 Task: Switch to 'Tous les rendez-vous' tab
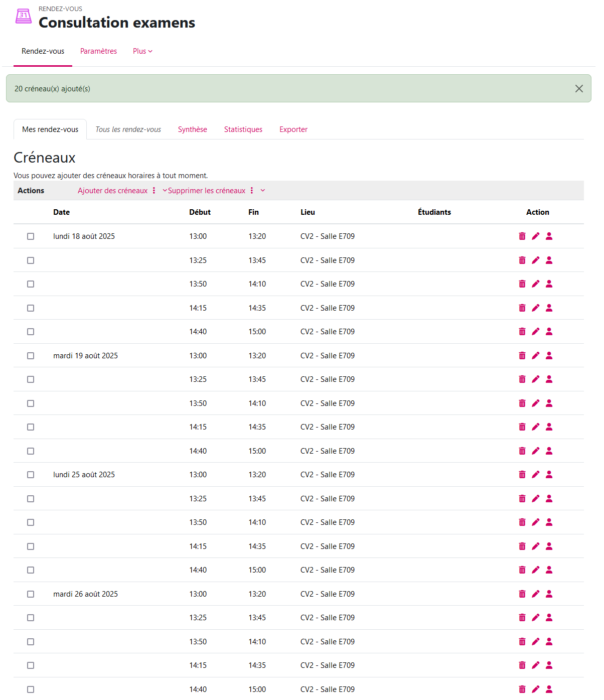point(128,129)
